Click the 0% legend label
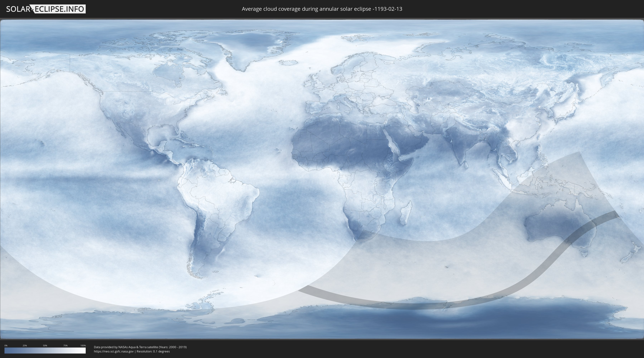 click(6, 345)
